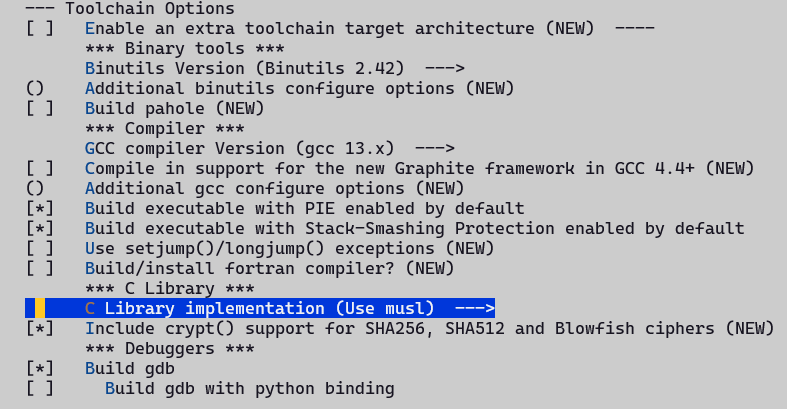787x409 pixels.
Task: Uncheck the Stack-Smashing Protection option
Action: point(40,228)
